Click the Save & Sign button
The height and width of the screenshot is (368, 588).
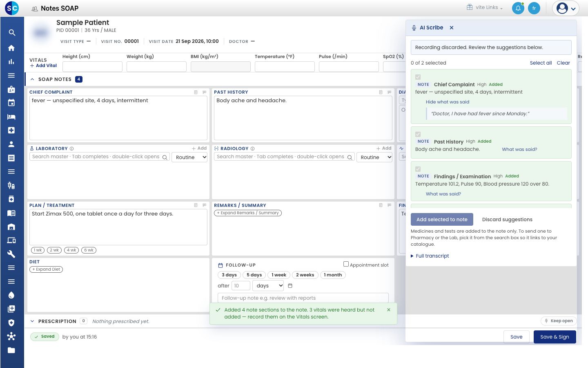555,337
